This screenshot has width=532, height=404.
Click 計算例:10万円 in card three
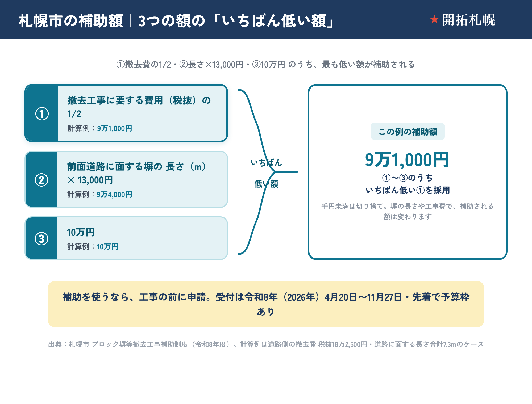click(93, 247)
